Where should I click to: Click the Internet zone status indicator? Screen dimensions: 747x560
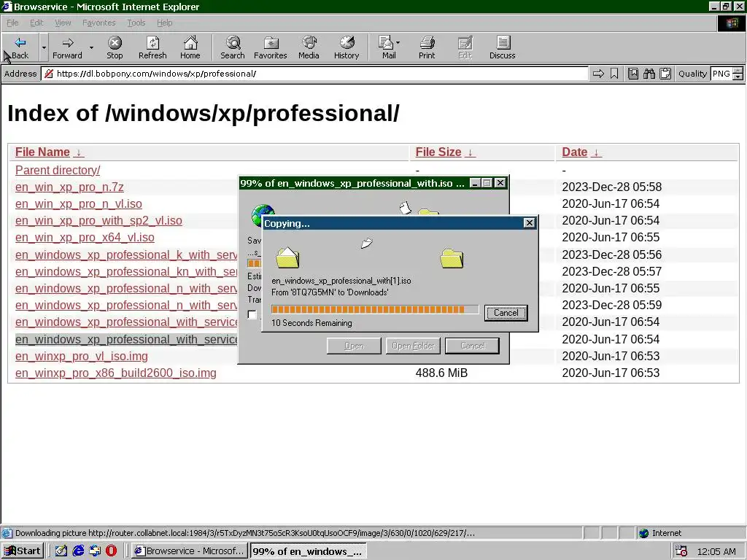(x=659, y=533)
